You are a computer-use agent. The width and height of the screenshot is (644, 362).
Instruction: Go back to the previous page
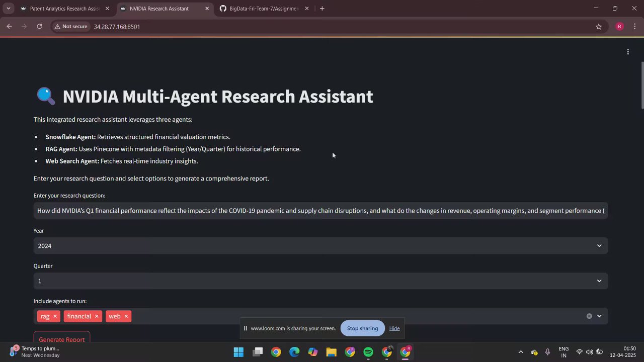pos(9,27)
